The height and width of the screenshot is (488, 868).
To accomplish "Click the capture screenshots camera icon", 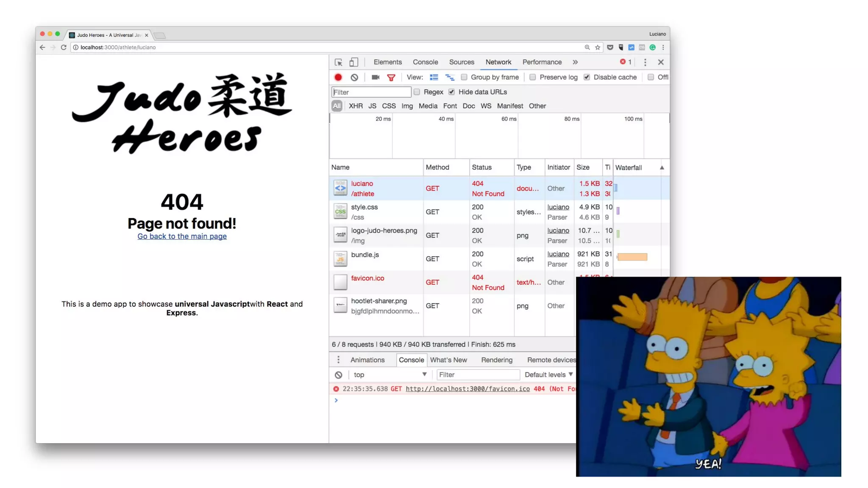I will 375,77.
